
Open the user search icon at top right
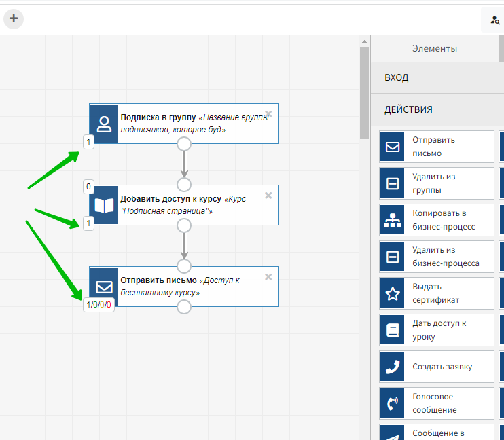(494, 21)
